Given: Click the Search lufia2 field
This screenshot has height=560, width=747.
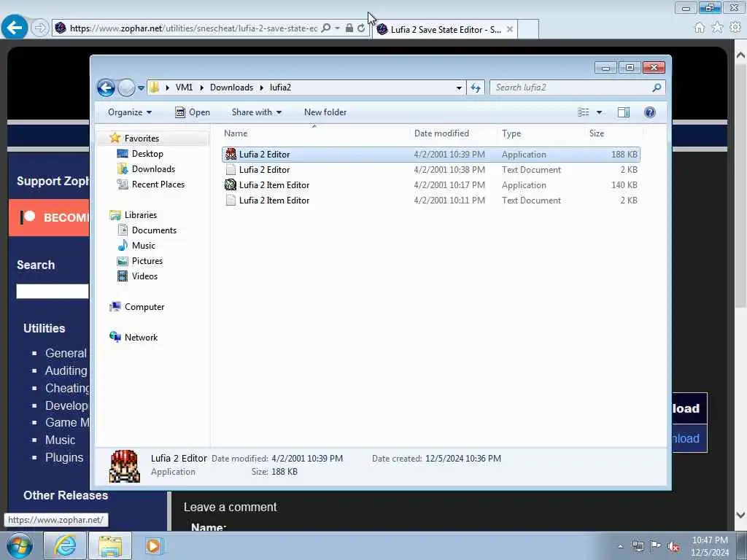Looking at the screenshot, I should pos(570,87).
